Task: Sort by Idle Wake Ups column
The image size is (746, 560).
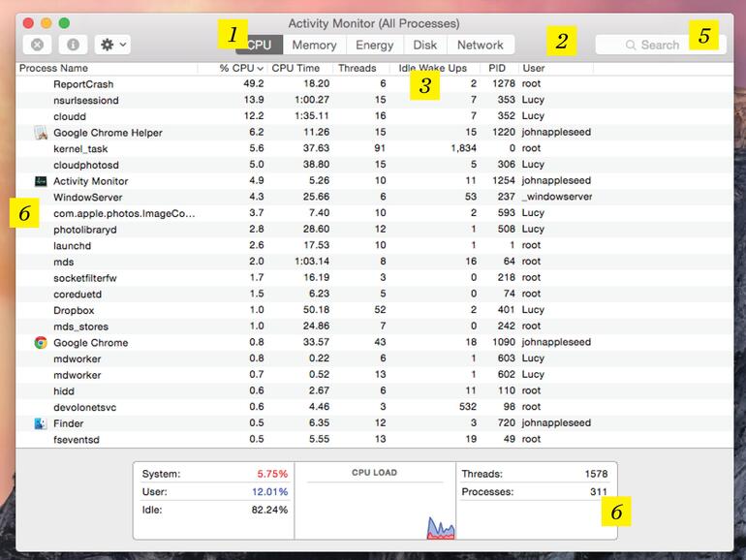Action: 432,69
